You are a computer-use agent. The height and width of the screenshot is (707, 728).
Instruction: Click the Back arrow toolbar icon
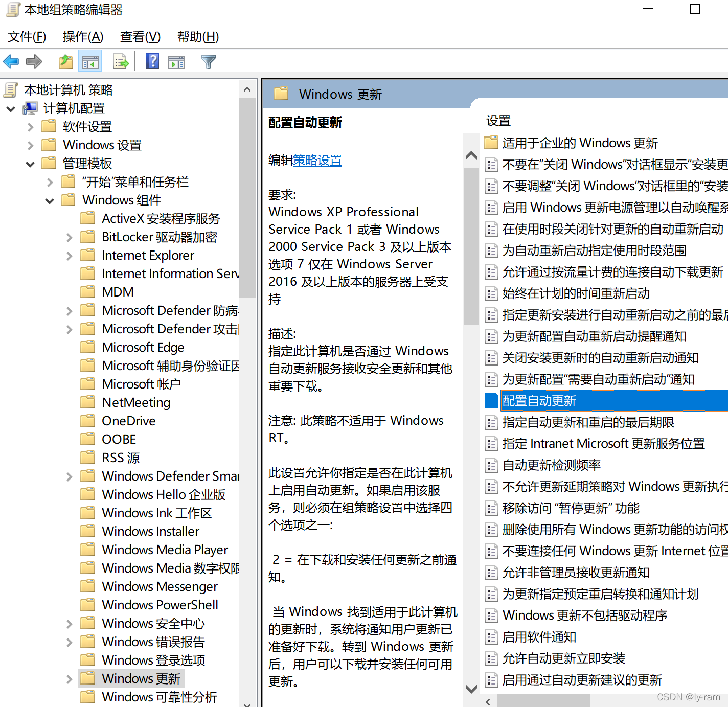(x=11, y=62)
